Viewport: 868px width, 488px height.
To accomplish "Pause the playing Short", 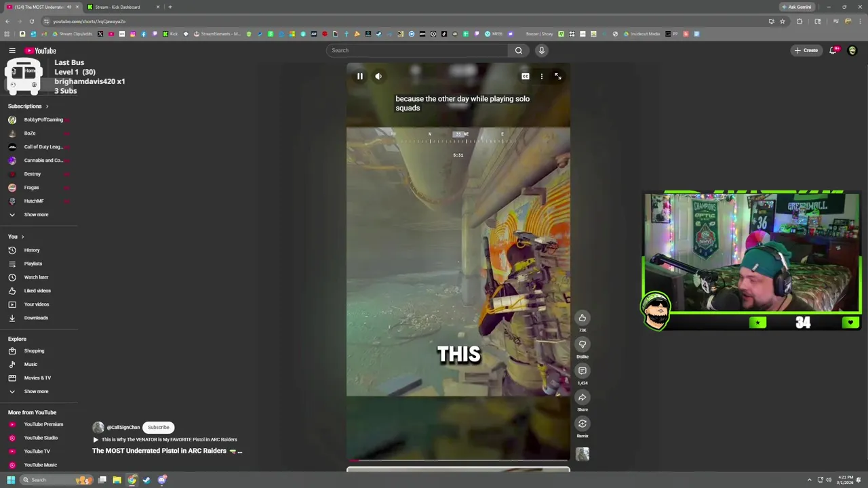I will pos(359,77).
